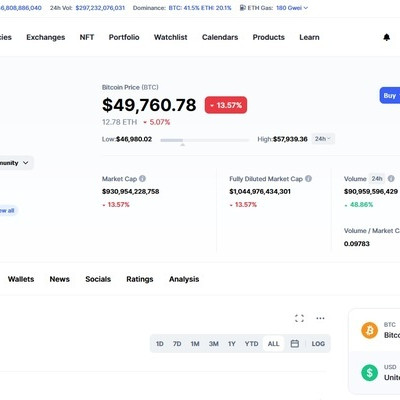Click the ETH dominance 20.1% link
This screenshot has width=400, height=400.
pyautogui.click(x=216, y=8)
